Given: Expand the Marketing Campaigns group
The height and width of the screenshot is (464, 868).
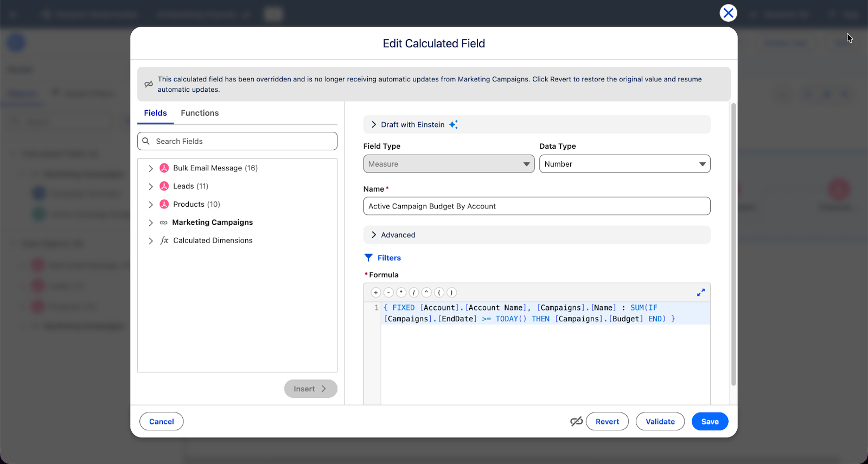Looking at the screenshot, I should point(151,223).
